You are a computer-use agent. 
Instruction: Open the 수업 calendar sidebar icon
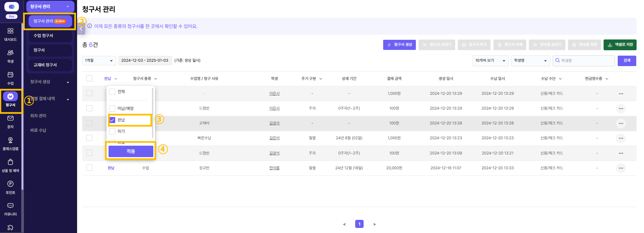(x=10, y=75)
